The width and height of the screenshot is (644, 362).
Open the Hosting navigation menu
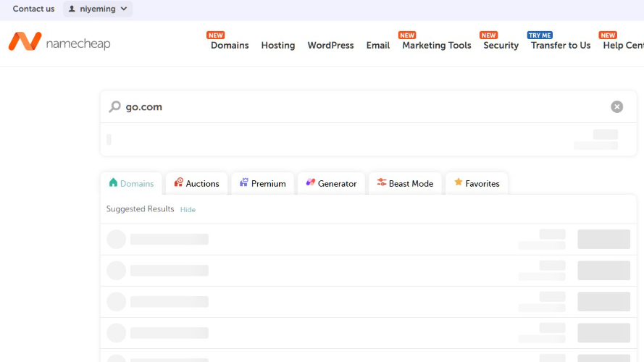click(278, 45)
